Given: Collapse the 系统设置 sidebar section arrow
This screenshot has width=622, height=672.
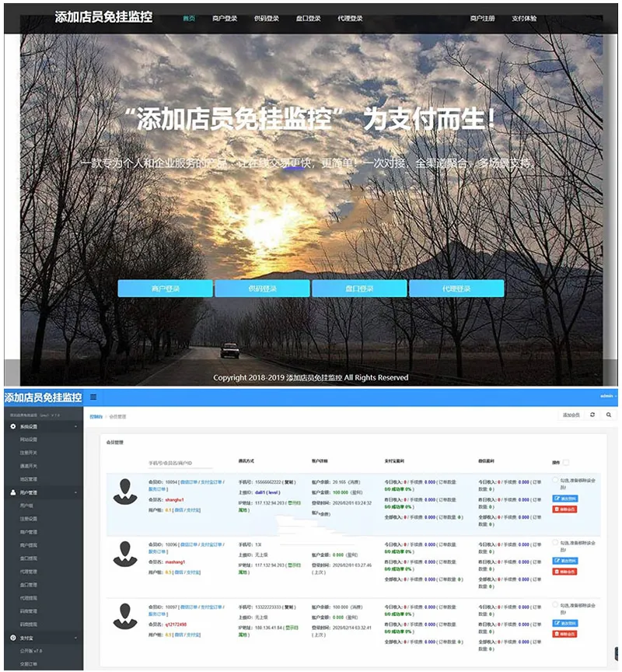Looking at the screenshot, I should coord(76,427).
